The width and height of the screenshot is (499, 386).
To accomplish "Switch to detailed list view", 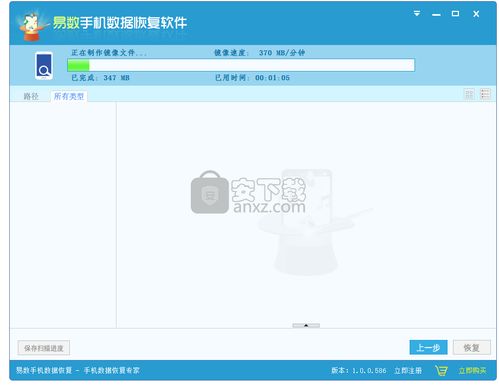I will click(485, 94).
